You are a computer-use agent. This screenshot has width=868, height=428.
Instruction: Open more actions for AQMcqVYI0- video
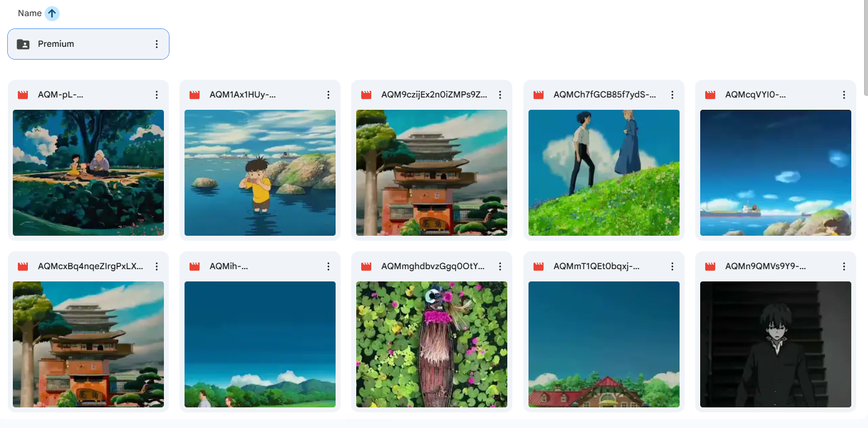[x=844, y=95]
